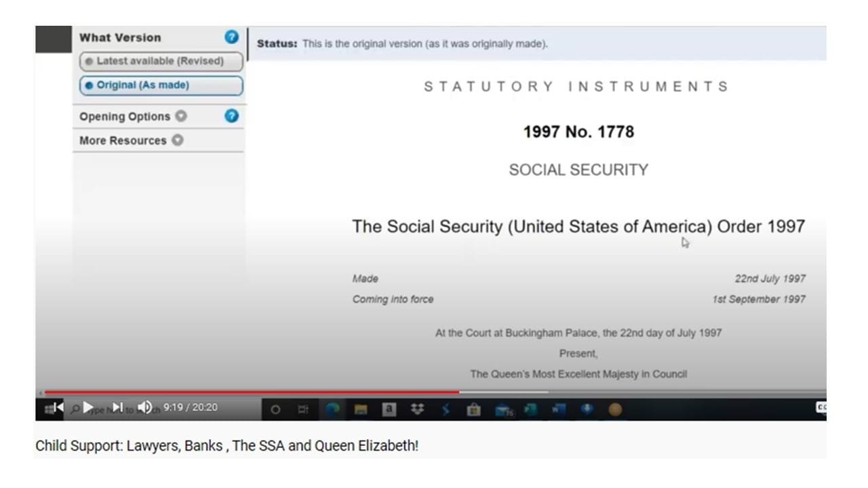Screen dimensions: 868x488
Task: Select Latest available (Revised) version
Action: pos(161,61)
